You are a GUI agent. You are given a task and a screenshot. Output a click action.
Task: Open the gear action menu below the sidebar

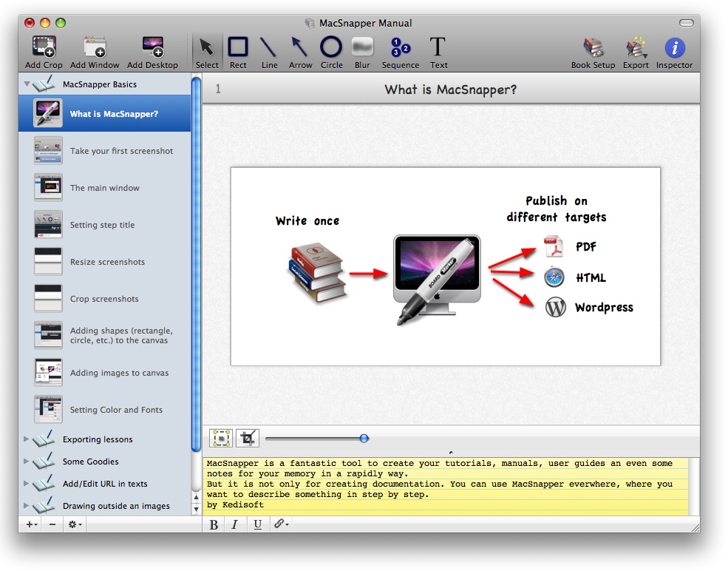pyautogui.click(x=75, y=524)
